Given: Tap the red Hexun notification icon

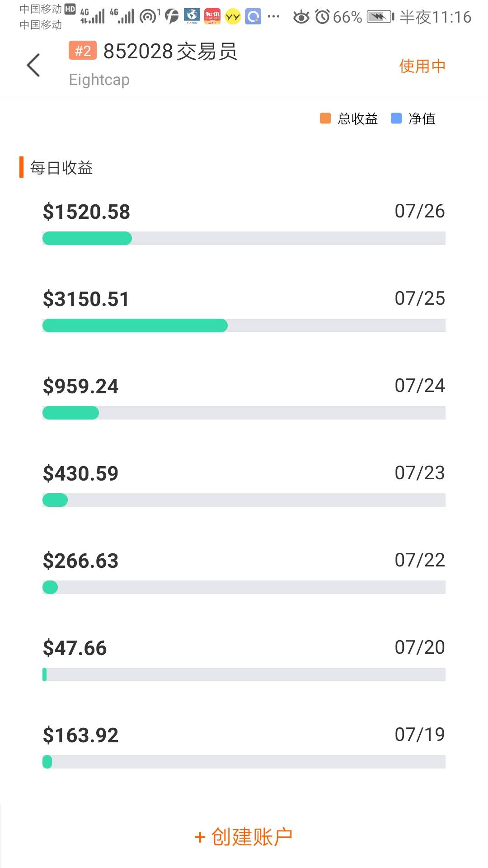Looking at the screenshot, I should (x=212, y=17).
